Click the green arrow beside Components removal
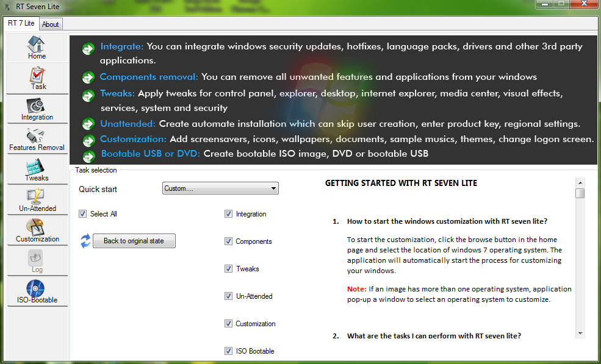This screenshot has width=601, height=364. tap(88, 77)
